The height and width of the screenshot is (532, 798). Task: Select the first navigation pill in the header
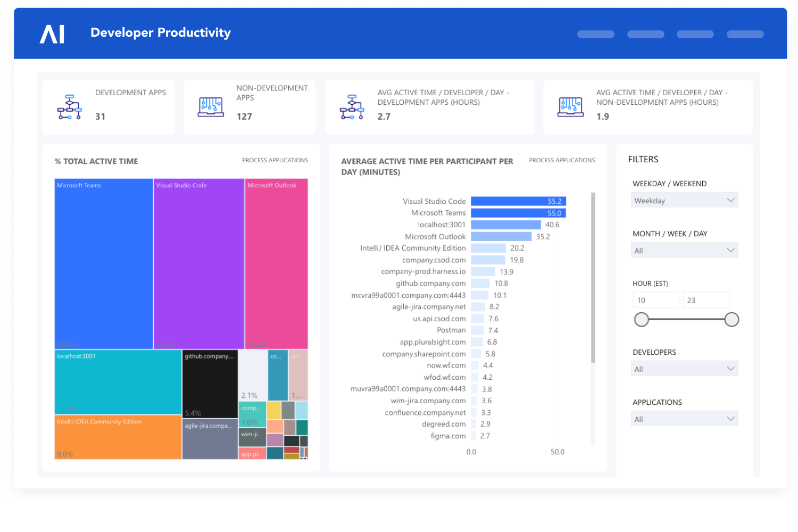[x=595, y=34]
